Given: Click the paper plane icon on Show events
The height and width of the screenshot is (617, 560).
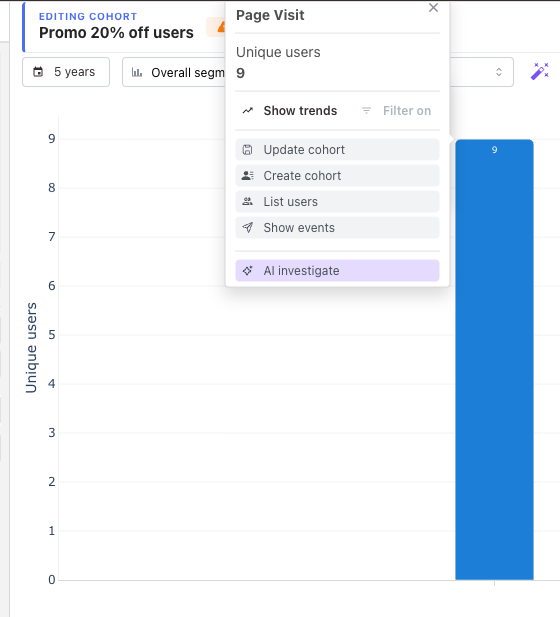Looking at the screenshot, I should 248,227.
